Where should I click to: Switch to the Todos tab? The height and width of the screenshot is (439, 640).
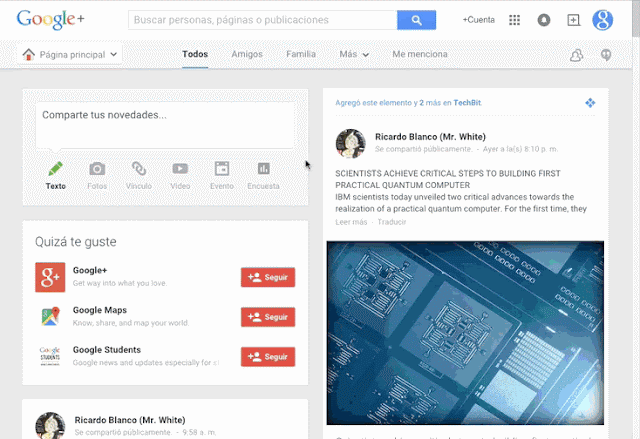(x=195, y=54)
